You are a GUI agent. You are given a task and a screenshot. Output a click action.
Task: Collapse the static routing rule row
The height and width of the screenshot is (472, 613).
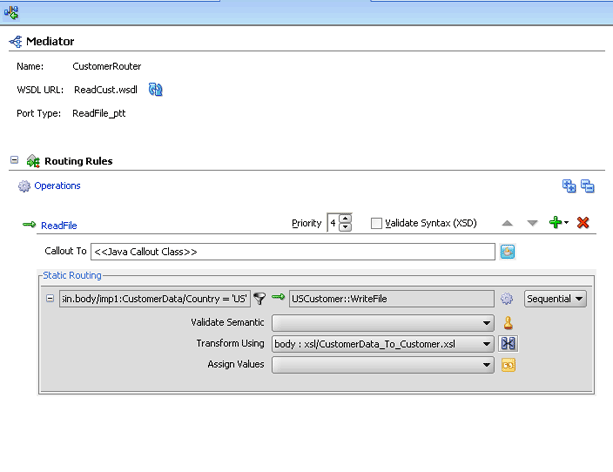(50, 298)
